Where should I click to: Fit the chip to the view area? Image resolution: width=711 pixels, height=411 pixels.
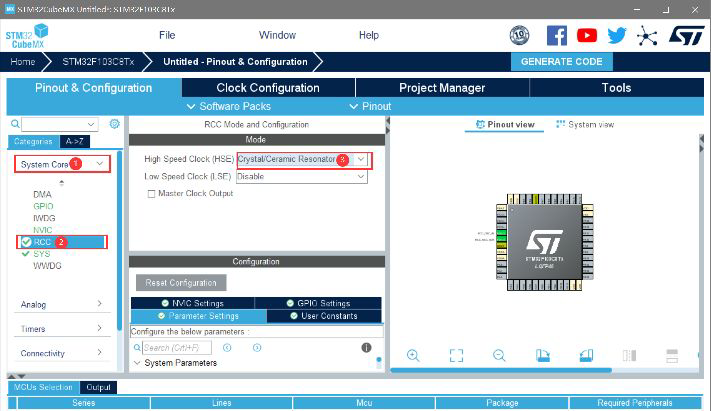point(456,355)
